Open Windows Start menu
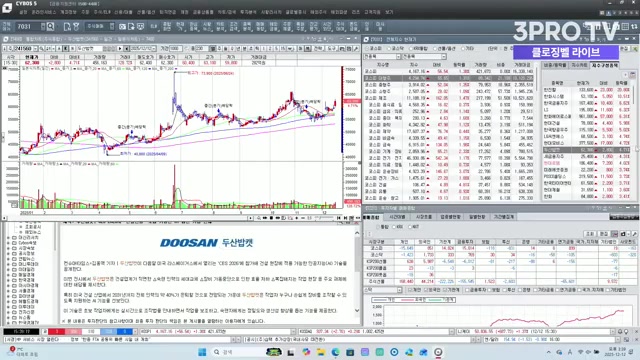The image size is (640, 360). [202, 352]
